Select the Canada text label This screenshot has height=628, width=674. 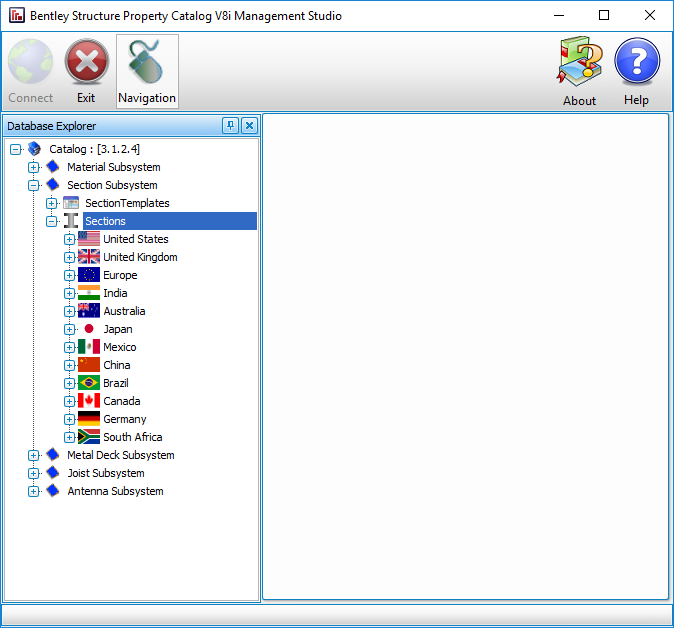122,401
